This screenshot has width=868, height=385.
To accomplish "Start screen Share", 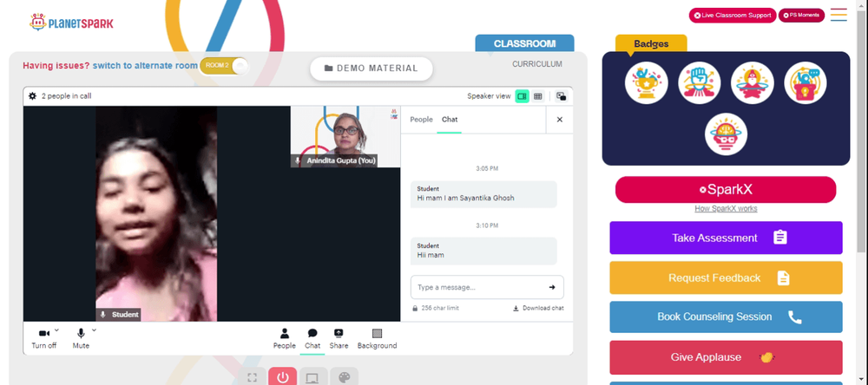I will [x=339, y=338].
